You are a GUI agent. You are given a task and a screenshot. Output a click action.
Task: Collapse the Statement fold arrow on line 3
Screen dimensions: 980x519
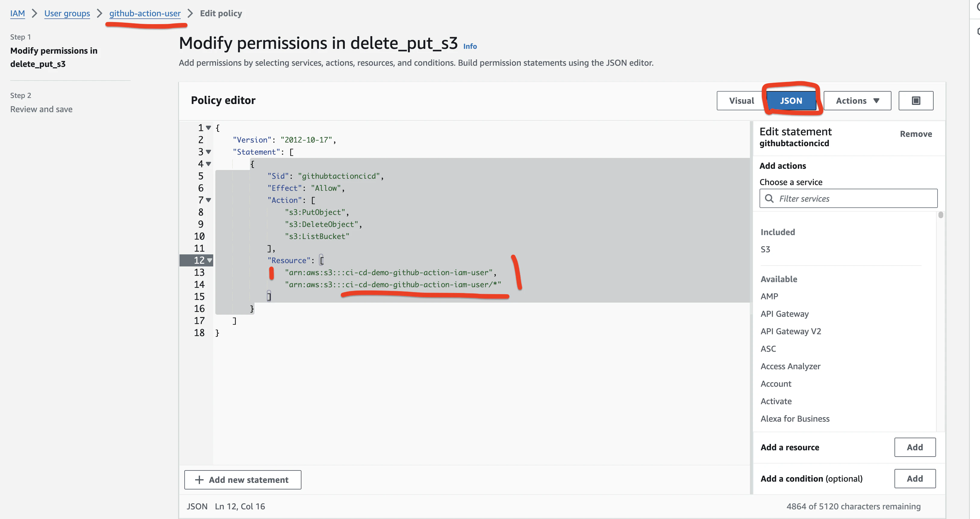pyautogui.click(x=208, y=152)
